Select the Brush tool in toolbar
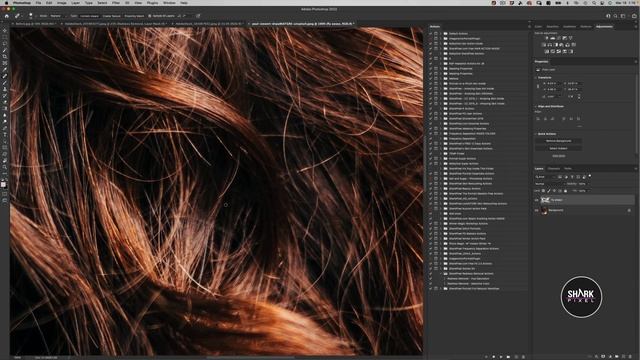Viewport: 640px width, 360px height. [x=5, y=83]
